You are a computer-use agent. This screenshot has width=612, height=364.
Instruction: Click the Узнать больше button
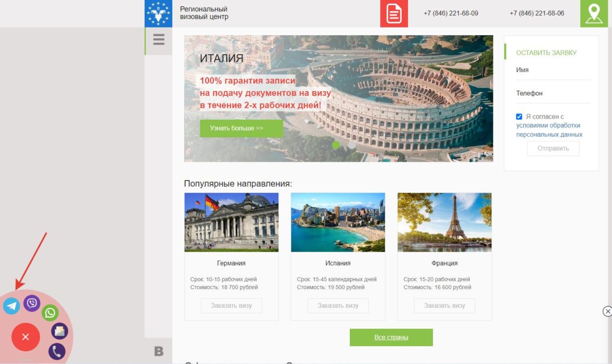(241, 128)
